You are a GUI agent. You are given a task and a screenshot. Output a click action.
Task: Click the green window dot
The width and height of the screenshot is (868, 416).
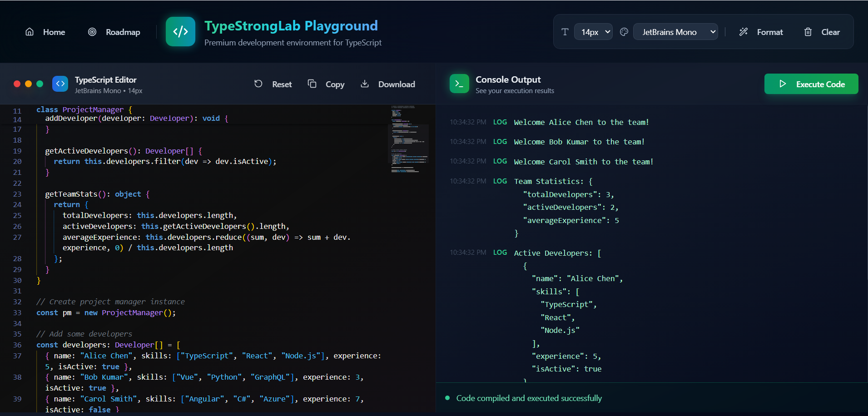click(x=40, y=84)
